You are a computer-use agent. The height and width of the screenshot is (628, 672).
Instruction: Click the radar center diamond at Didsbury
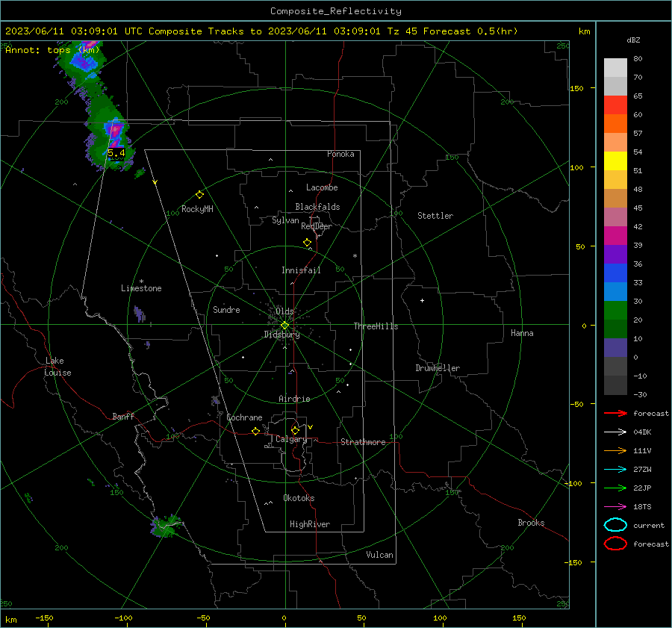tap(284, 326)
